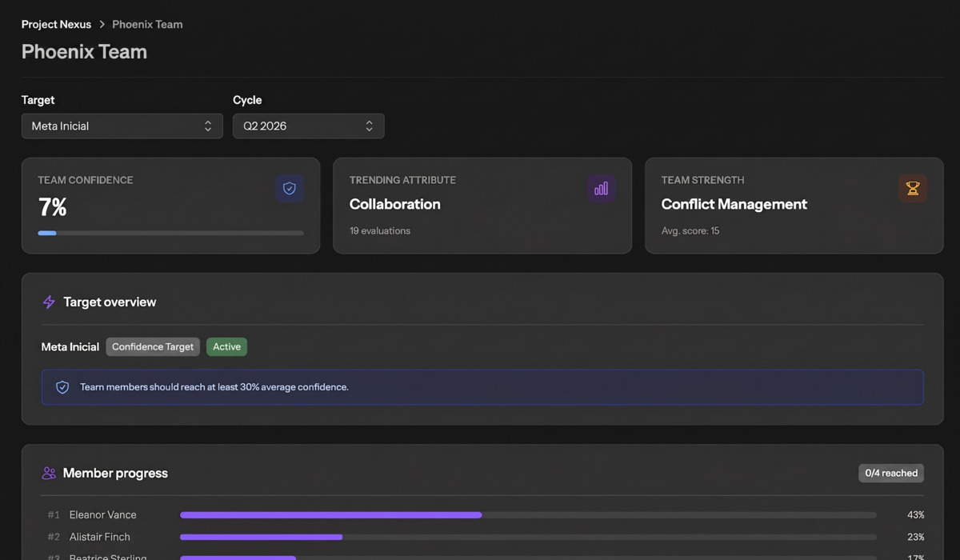
Task: Open the Project Nexus breadcrumb link
Action: (56, 25)
